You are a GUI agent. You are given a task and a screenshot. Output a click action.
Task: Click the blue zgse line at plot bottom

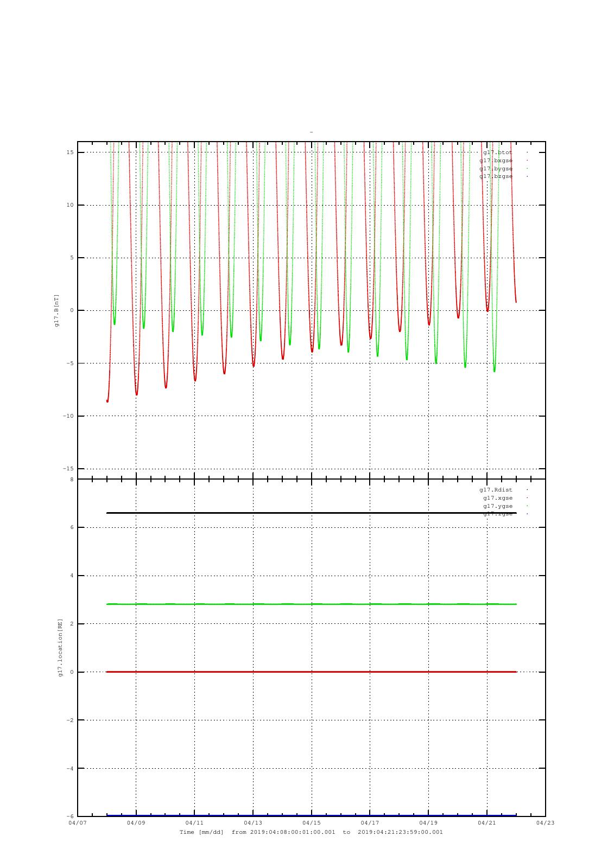pyautogui.click(x=312, y=815)
